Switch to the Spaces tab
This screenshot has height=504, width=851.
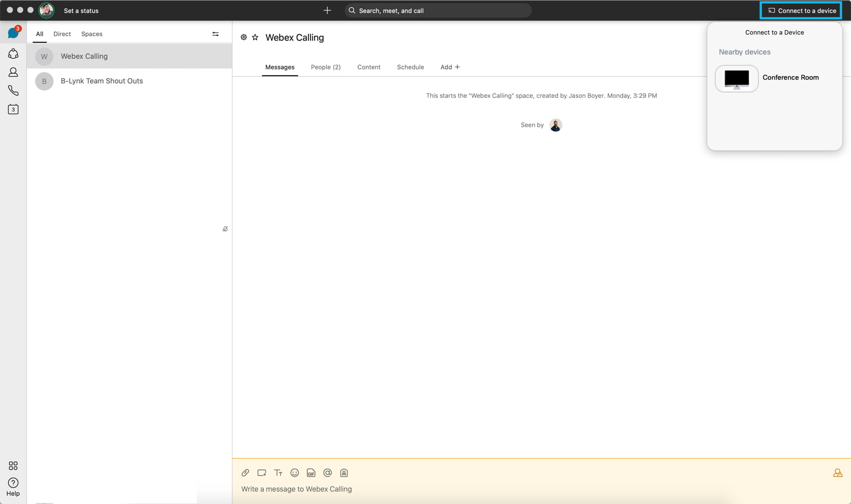92,34
